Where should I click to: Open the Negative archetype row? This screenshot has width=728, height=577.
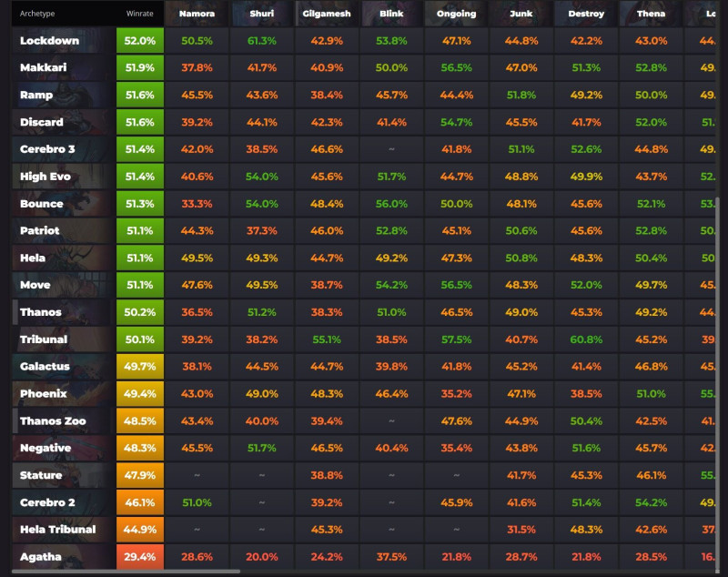(64, 448)
